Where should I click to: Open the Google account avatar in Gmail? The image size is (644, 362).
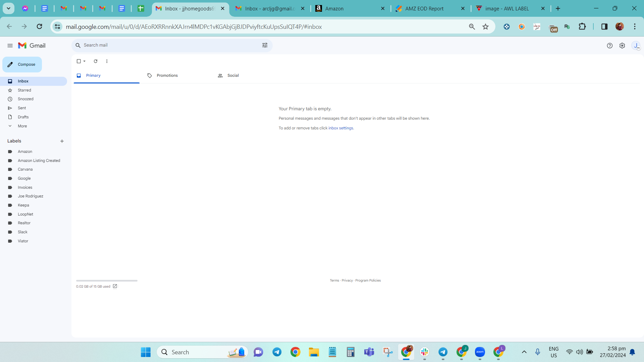pos(636,46)
